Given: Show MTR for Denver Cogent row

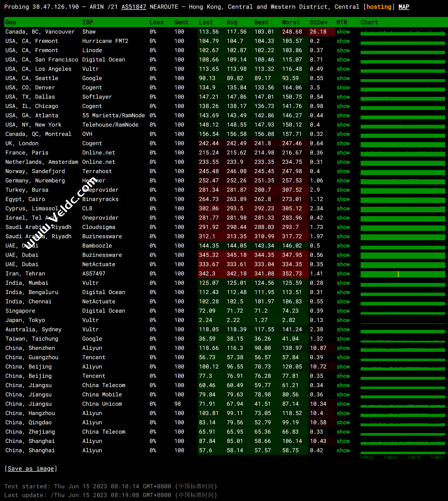Looking at the screenshot, I should click(343, 88).
